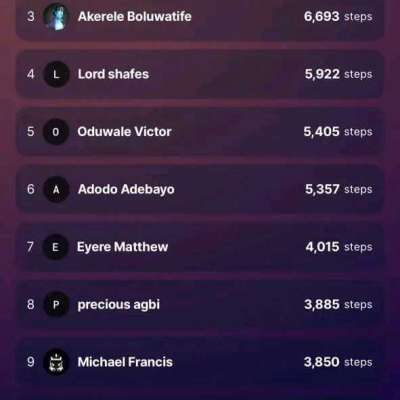Select the name Eyere Matthew
This screenshot has width=400, height=400.
point(122,247)
